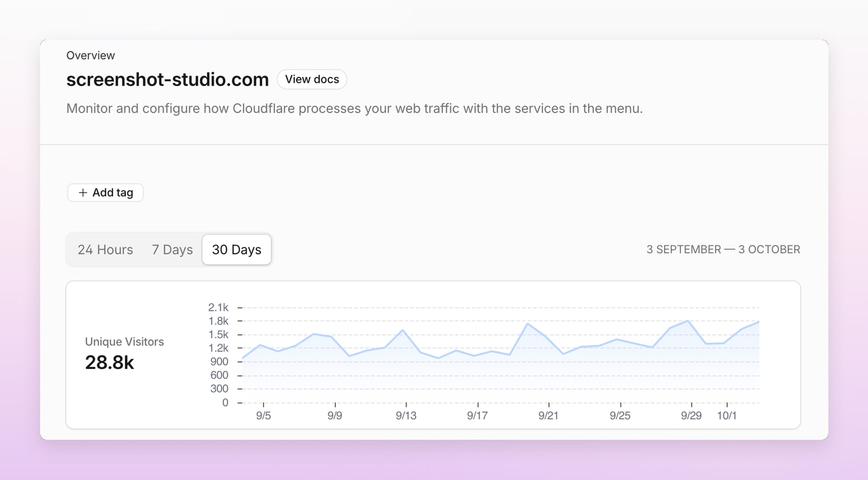The image size is (868, 480).
Task: Click the 9/25 x-axis date label
Action: click(620, 415)
